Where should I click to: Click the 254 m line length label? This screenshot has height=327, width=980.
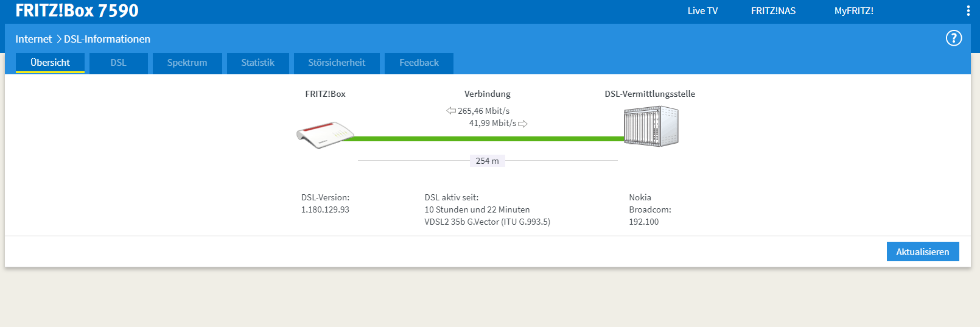click(x=487, y=161)
